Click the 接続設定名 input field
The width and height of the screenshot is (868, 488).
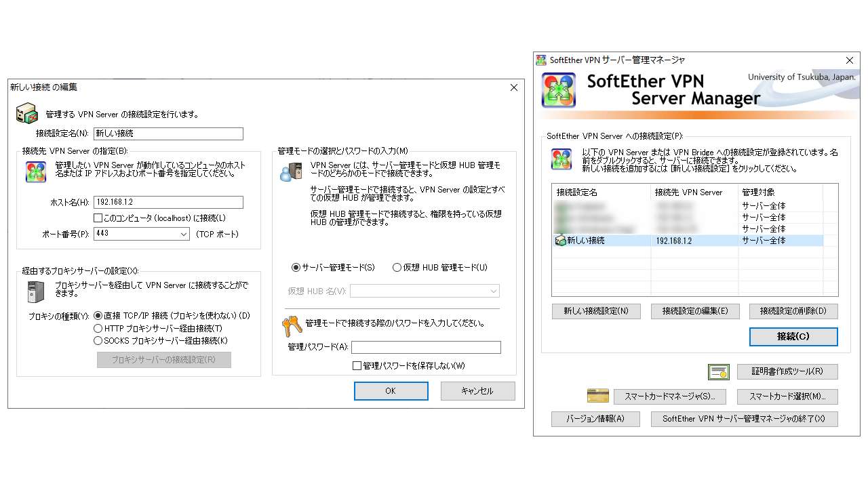point(168,134)
